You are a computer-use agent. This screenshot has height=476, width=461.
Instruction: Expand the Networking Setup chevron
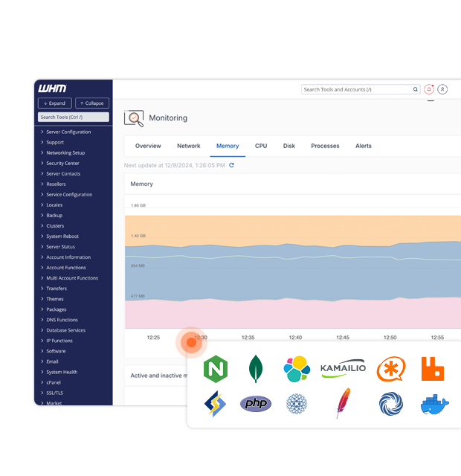[x=42, y=152]
